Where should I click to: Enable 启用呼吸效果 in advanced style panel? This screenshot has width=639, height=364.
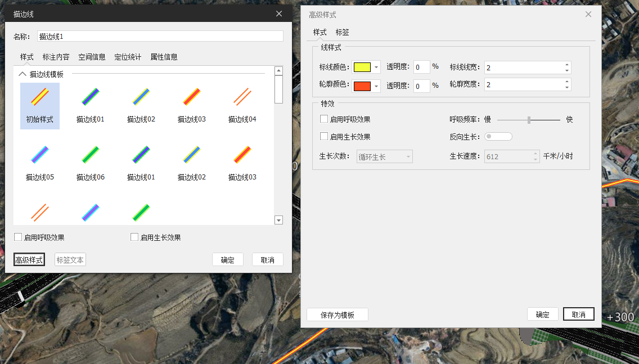[x=324, y=119]
